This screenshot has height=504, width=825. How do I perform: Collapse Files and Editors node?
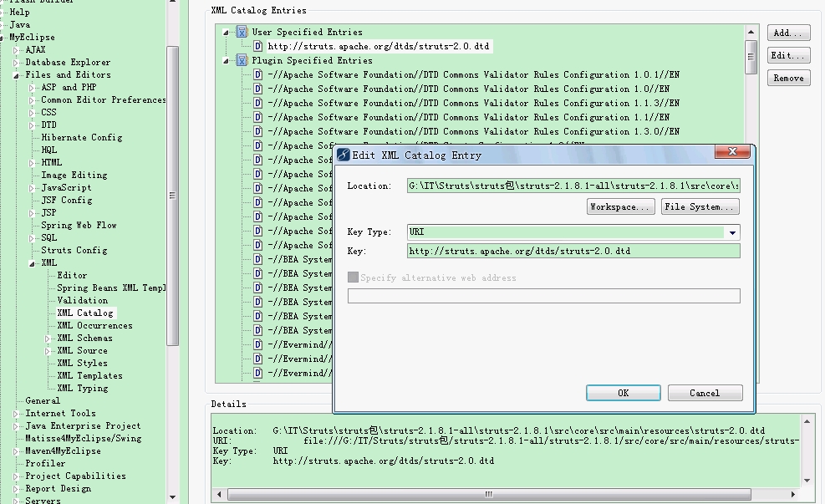tap(16, 75)
